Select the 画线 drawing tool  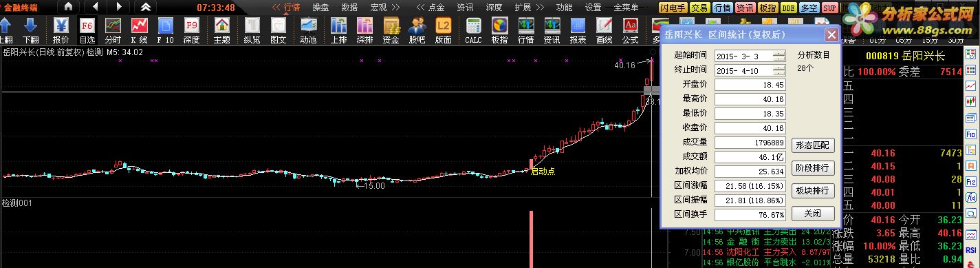(x=604, y=30)
